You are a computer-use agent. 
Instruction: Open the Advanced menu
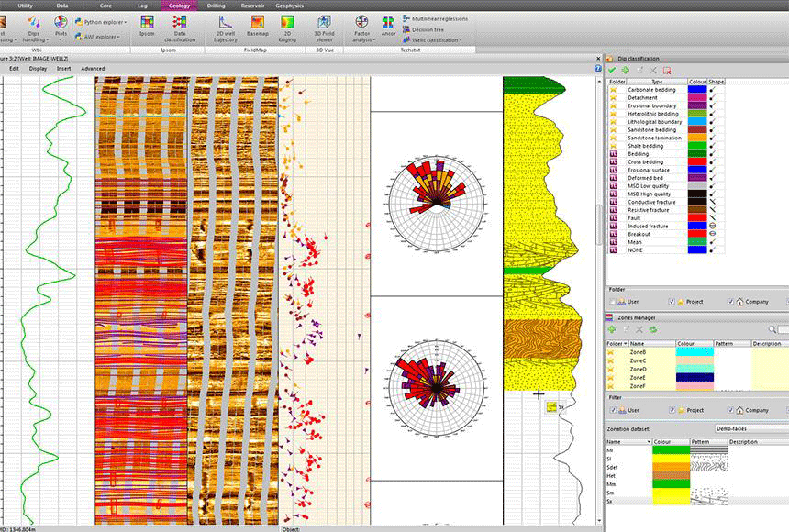(x=93, y=69)
